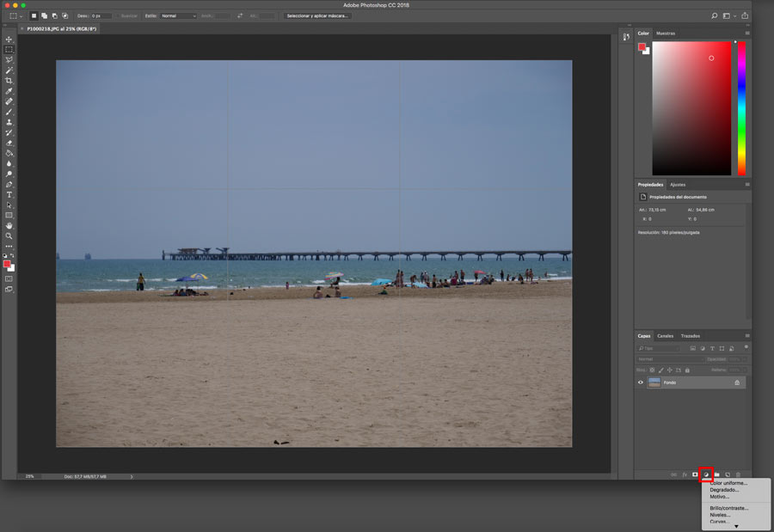774x532 pixels.
Task: Choose the Type (T) tool
Action: pos(9,195)
